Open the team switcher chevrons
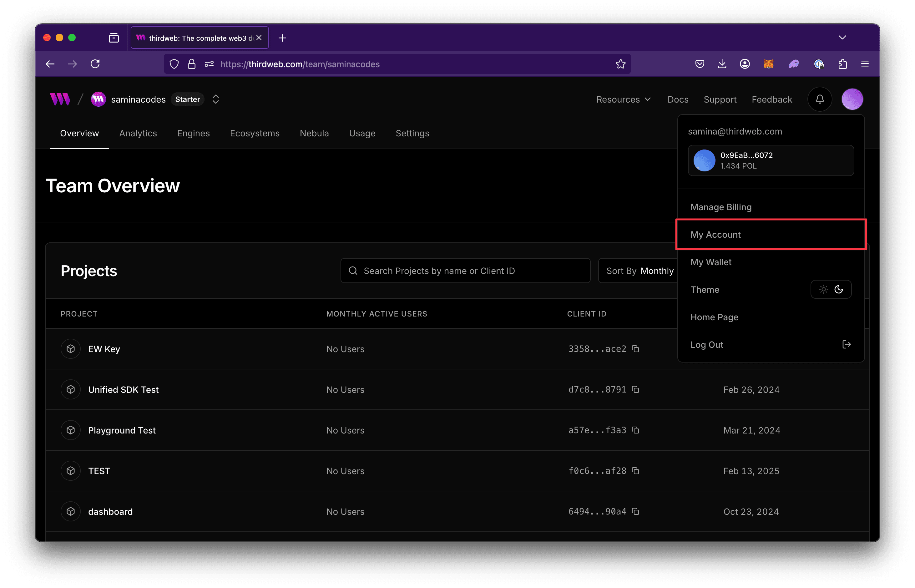Image resolution: width=915 pixels, height=588 pixels. [216, 99]
